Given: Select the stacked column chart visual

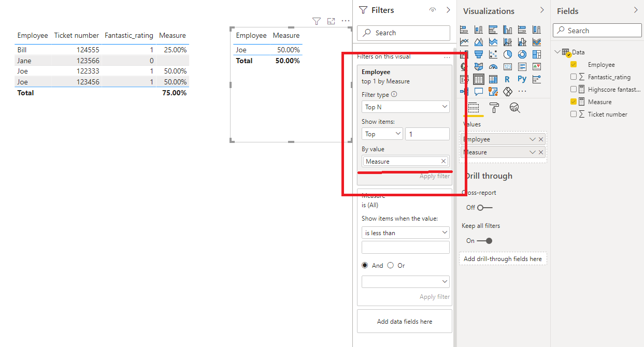Looking at the screenshot, I should pos(479,30).
